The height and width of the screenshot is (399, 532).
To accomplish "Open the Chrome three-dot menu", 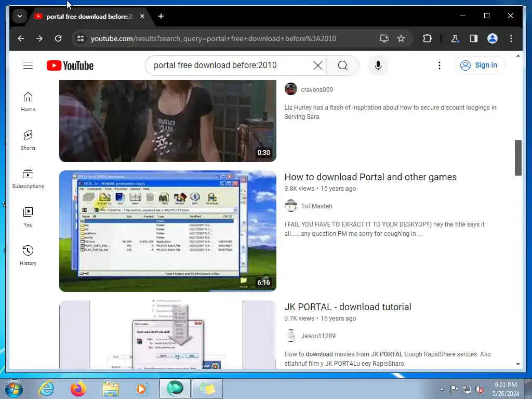I will (511, 38).
